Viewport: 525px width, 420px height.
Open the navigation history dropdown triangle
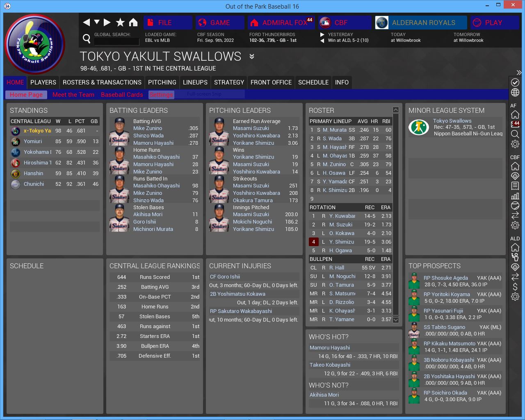click(x=97, y=22)
